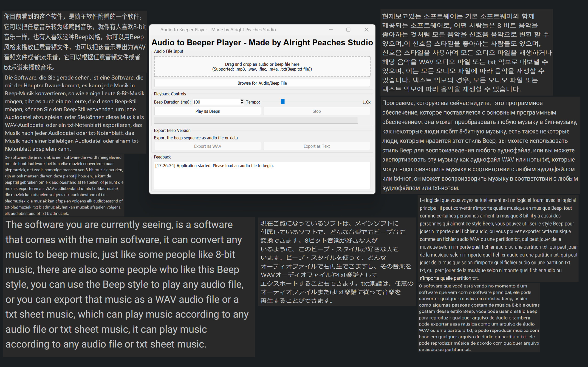The width and height of the screenshot is (588, 367).
Task: Click Browse for Audio/Beep File
Action: tap(262, 83)
